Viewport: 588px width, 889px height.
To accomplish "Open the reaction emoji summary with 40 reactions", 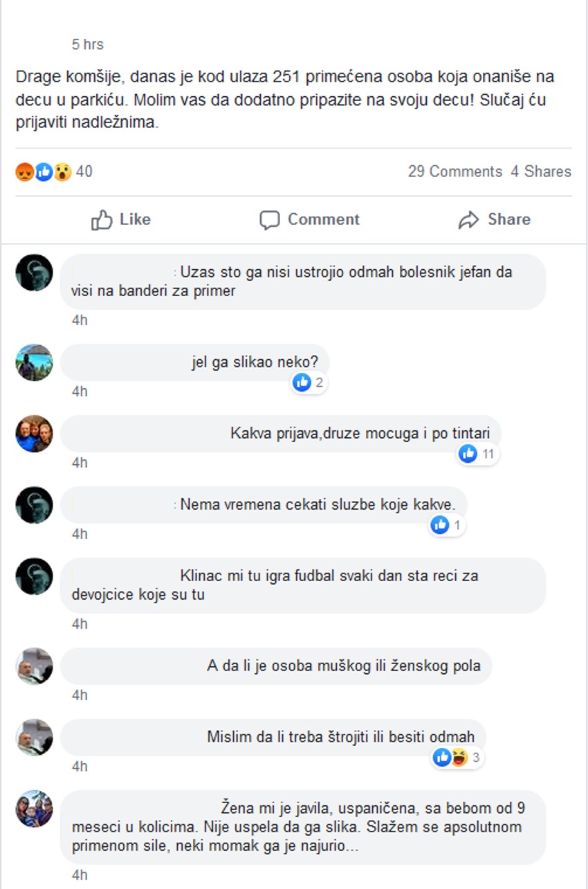I will pos(53,172).
